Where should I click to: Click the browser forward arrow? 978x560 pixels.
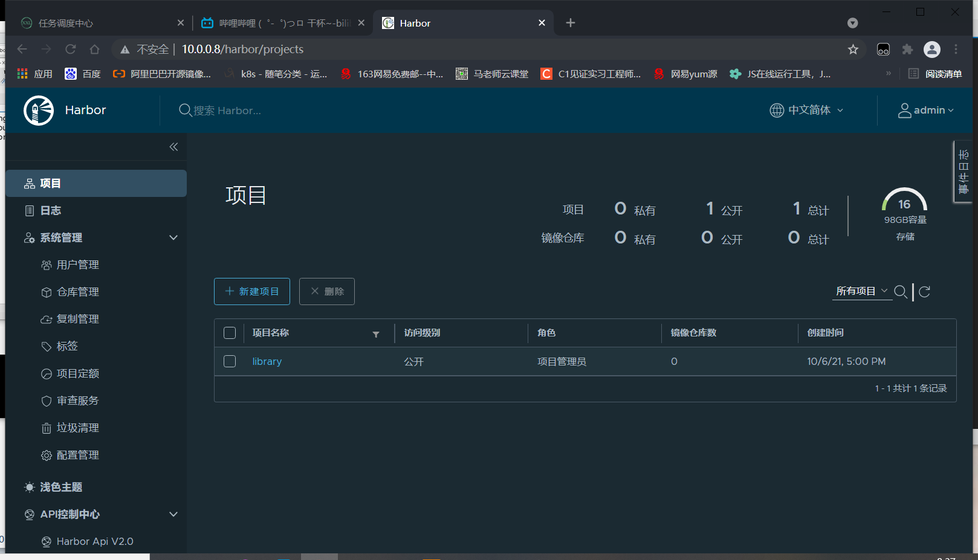[47, 49]
